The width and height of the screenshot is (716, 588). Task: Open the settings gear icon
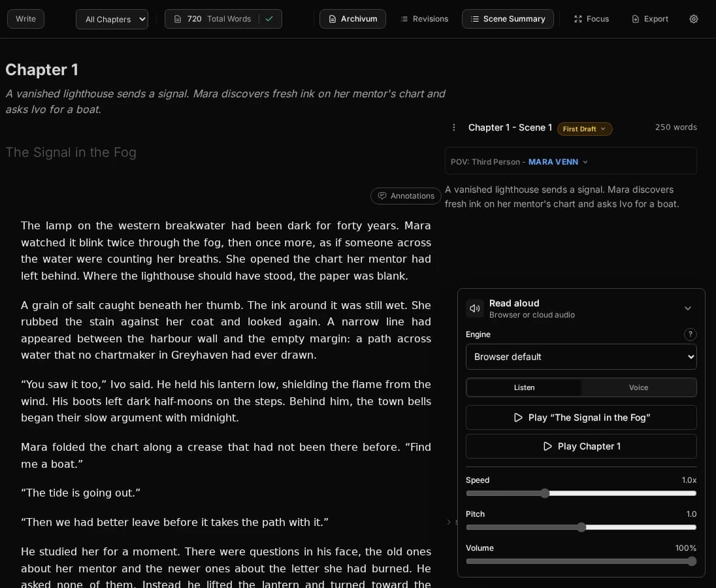coord(693,19)
